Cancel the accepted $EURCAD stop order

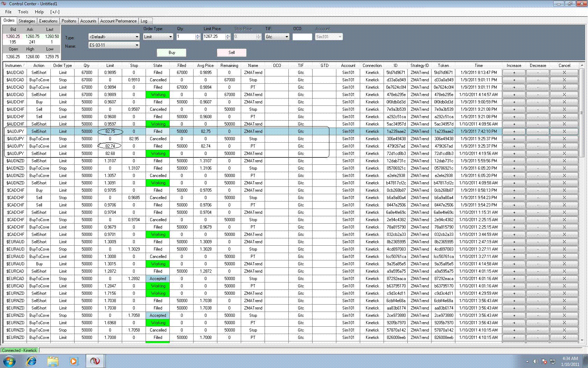pos(564,279)
